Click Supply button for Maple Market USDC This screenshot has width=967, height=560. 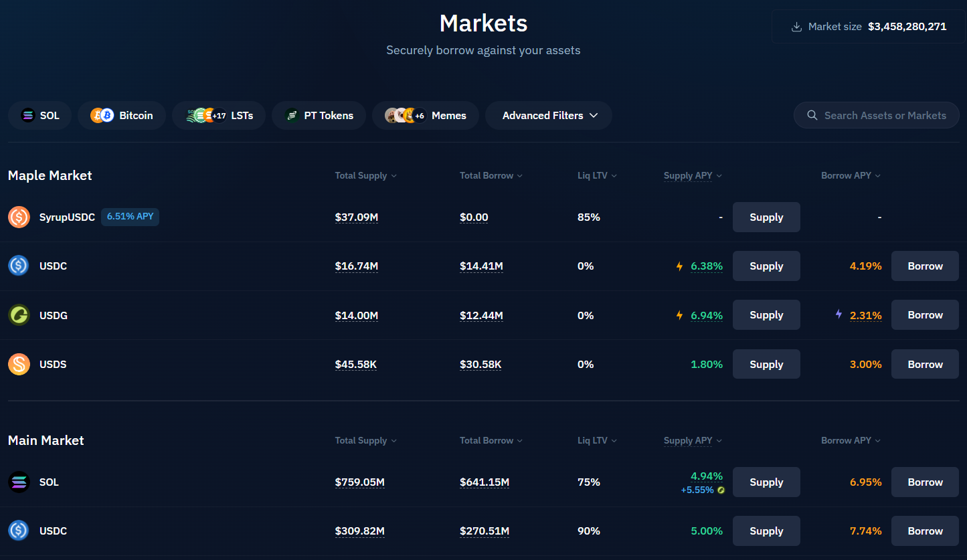[766, 266]
